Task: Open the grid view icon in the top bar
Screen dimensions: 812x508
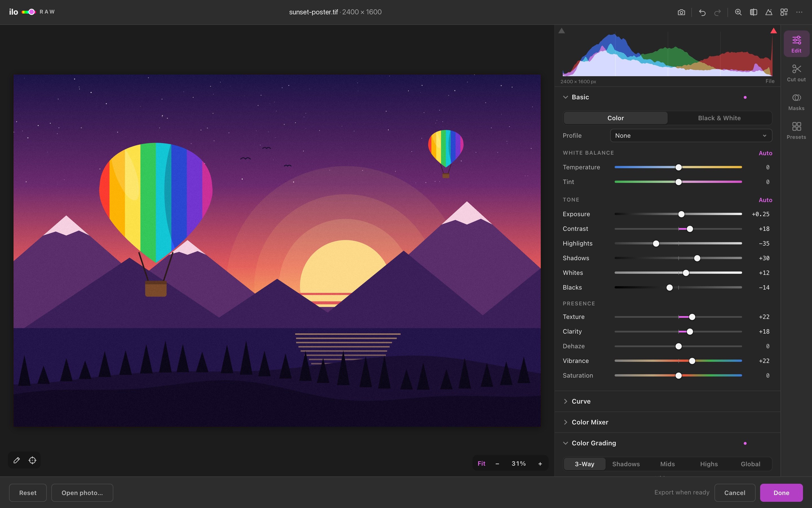Action: (784, 12)
